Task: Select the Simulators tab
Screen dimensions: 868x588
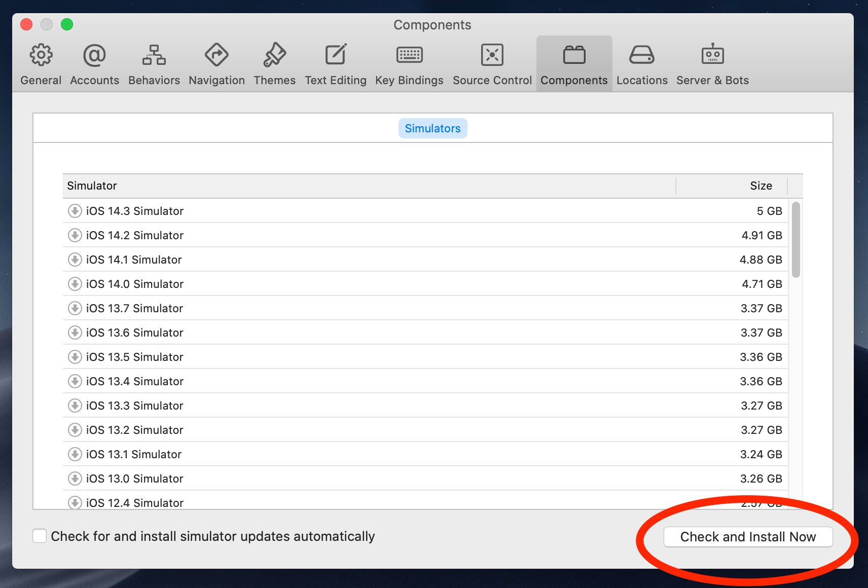Action: [x=433, y=128]
